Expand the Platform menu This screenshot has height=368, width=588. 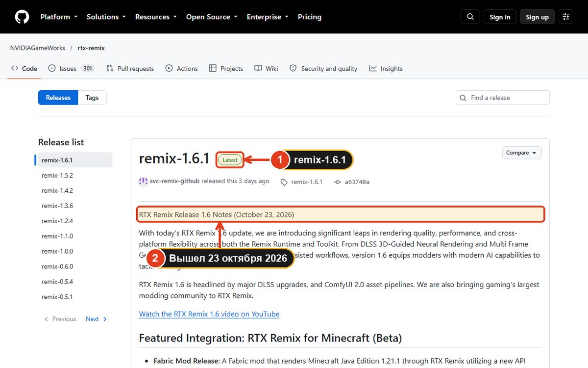point(59,17)
